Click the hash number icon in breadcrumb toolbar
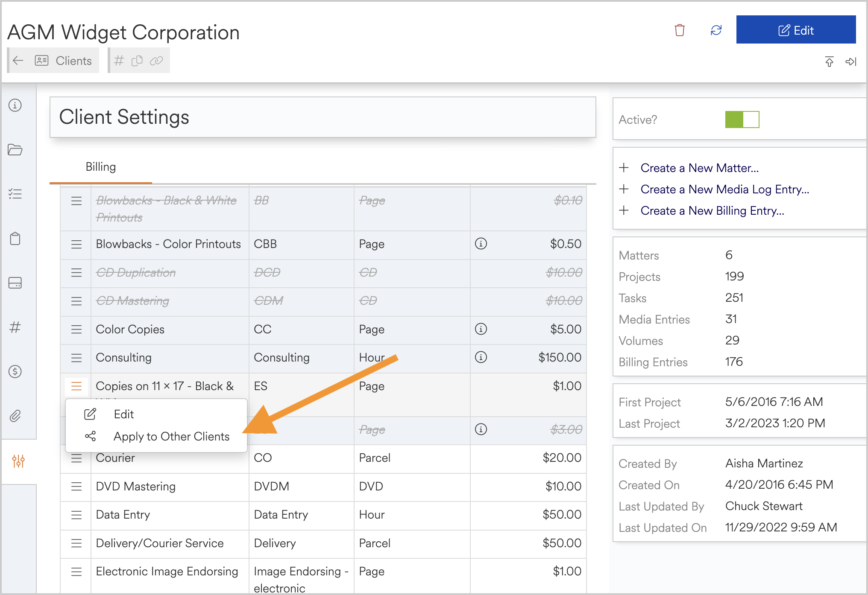This screenshot has height=595, width=868. pyautogui.click(x=119, y=61)
